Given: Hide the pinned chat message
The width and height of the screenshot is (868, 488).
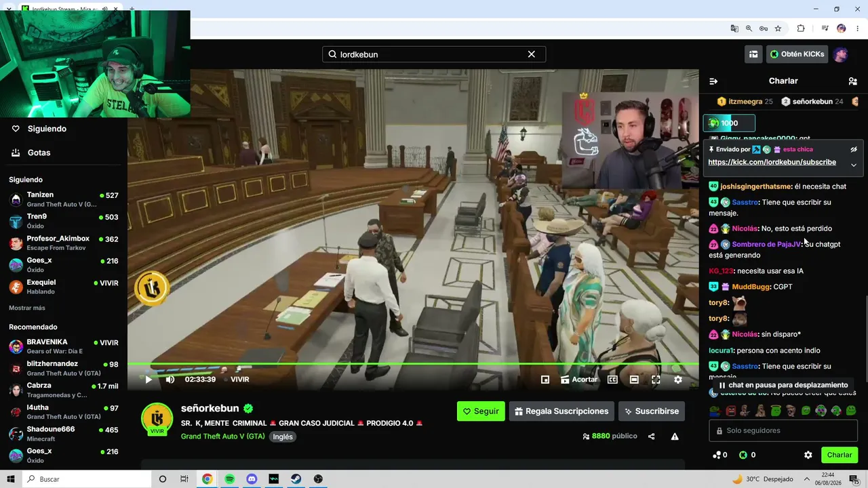Looking at the screenshot, I should (x=854, y=149).
